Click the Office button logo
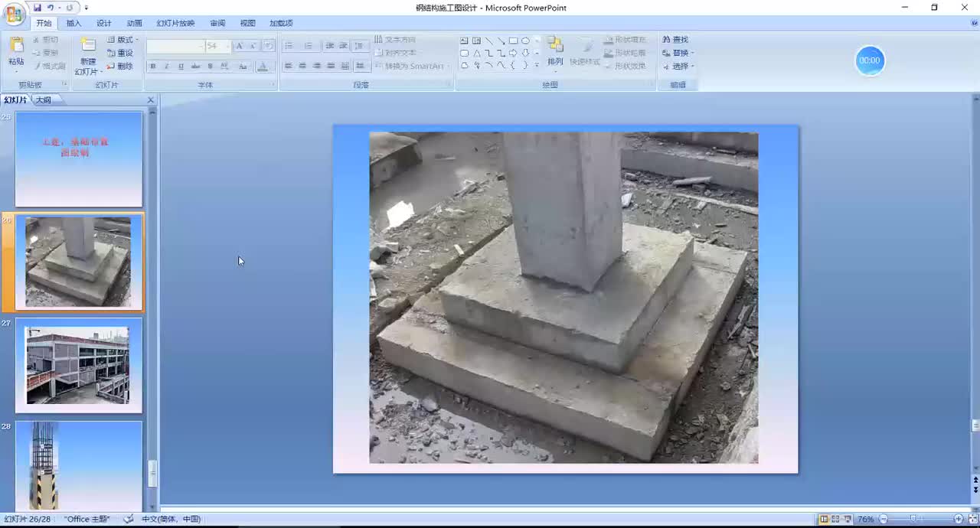980x528 pixels. pyautogui.click(x=14, y=13)
